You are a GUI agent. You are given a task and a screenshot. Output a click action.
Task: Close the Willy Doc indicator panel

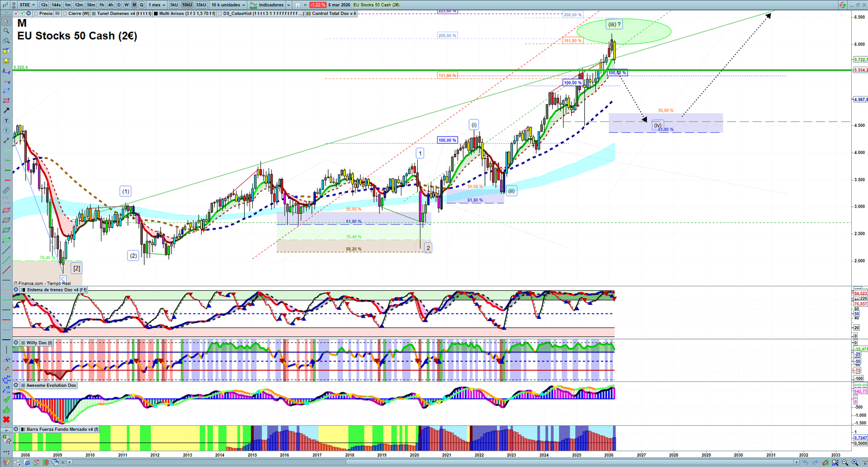tap(16, 343)
